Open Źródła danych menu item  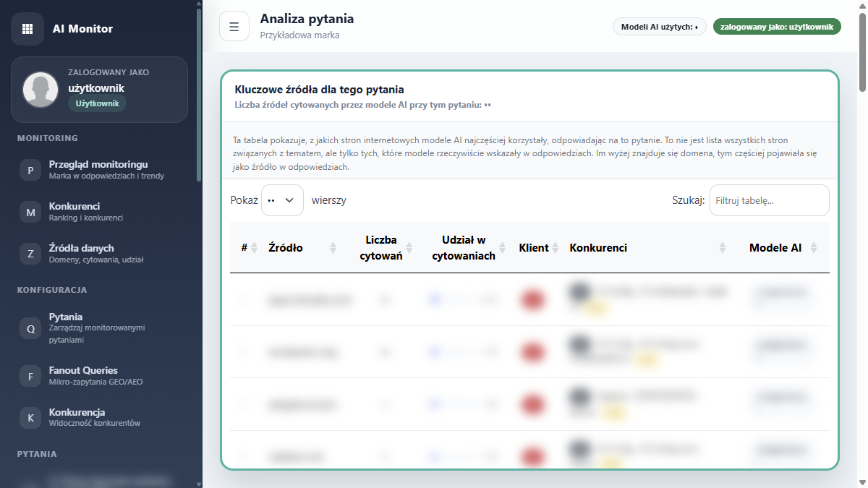(99, 253)
